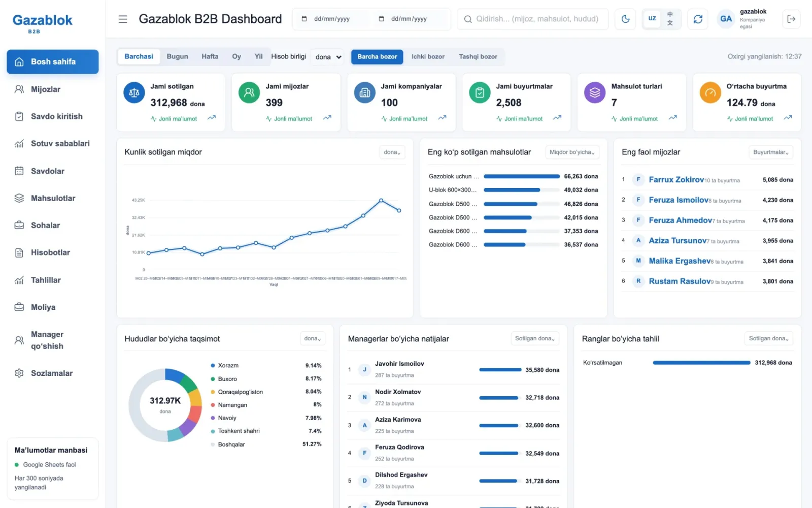Open Miqdor bo'yicha dropdown
This screenshot has height=508, width=812.
pyautogui.click(x=572, y=152)
